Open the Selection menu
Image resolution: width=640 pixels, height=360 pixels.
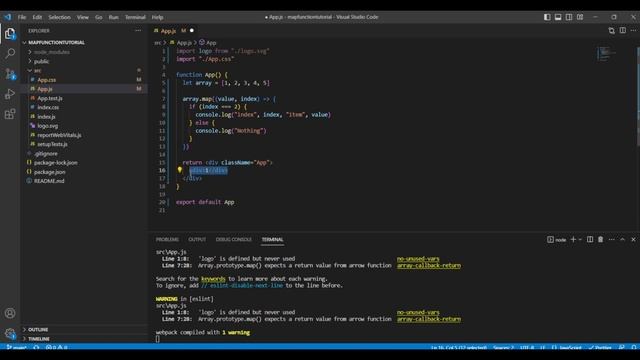pyautogui.click(x=60, y=17)
